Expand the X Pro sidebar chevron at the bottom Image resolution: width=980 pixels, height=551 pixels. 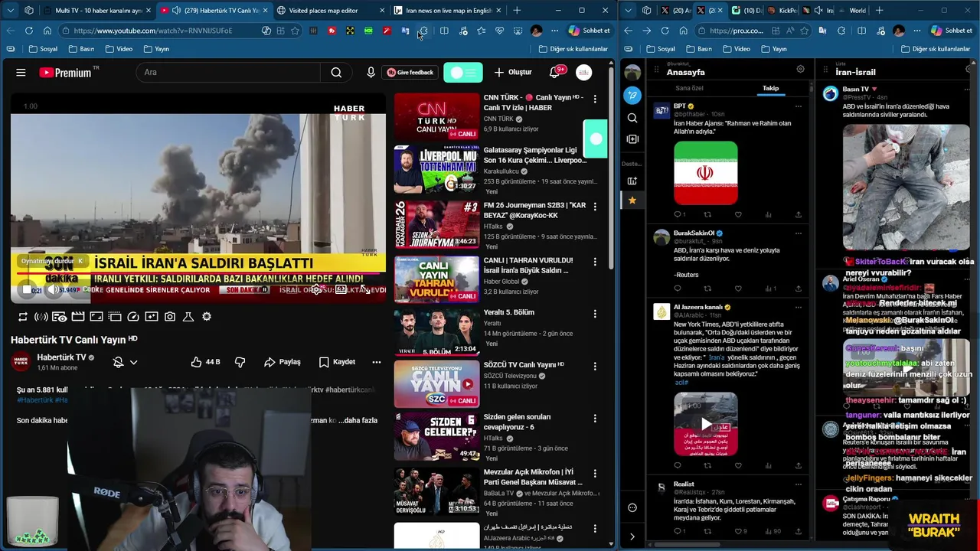632,537
